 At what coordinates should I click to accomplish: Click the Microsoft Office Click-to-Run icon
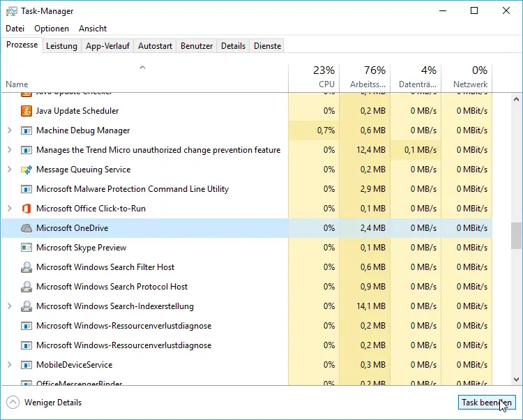click(x=26, y=209)
